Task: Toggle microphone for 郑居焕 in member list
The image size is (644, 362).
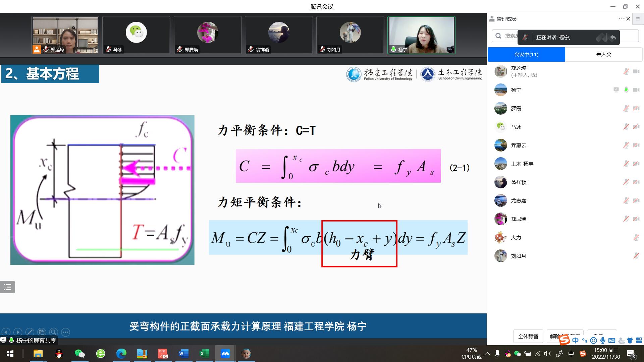Action: click(x=626, y=219)
